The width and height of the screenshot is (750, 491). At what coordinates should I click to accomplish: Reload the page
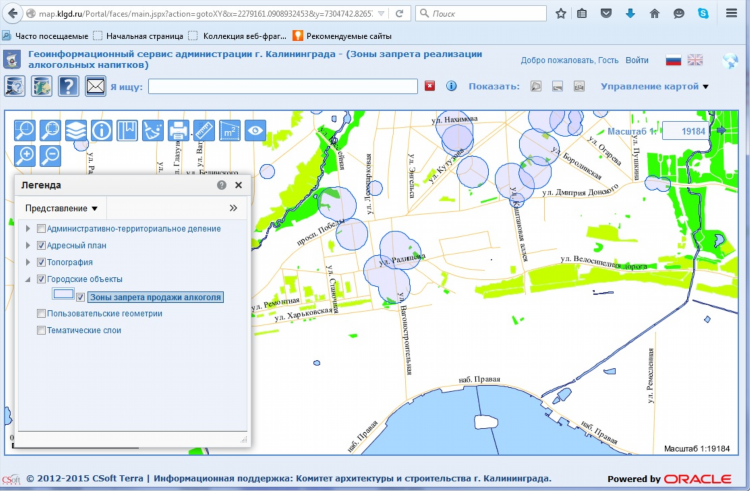pyautogui.click(x=399, y=13)
